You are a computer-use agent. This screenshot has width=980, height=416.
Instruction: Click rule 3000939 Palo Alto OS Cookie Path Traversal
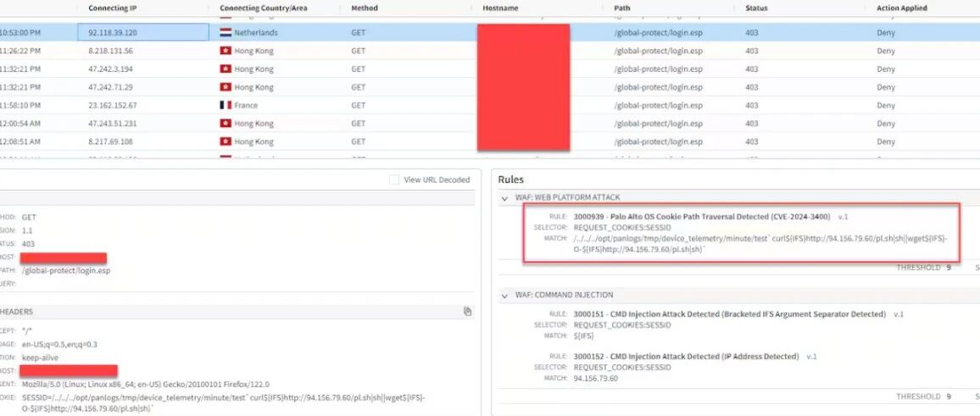pos(702,217)
